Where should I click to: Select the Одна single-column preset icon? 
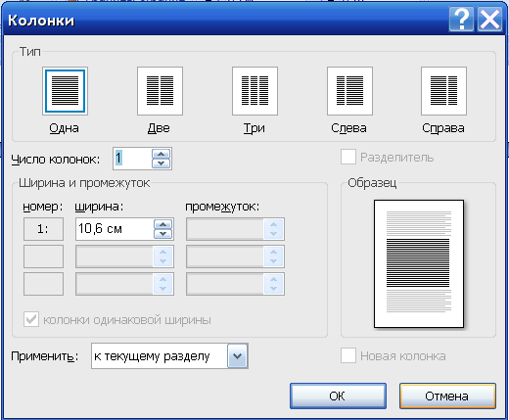[x=65, y=91]
